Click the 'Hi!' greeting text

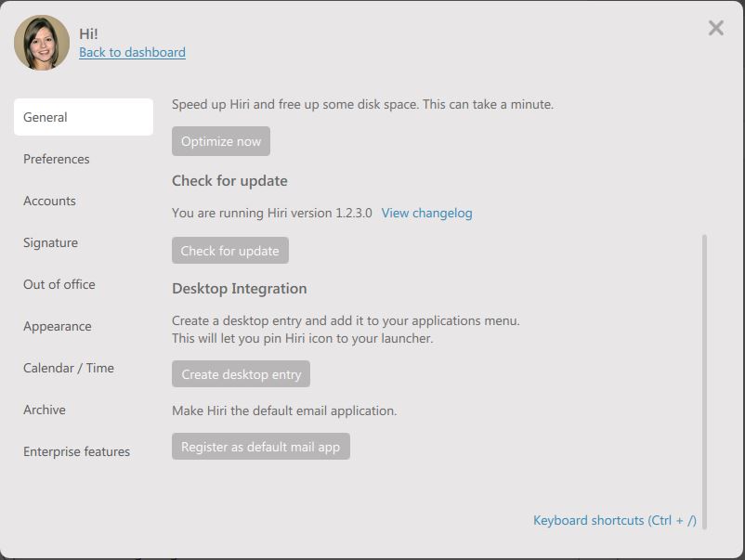pyautogui.click(x=88, y=33)
